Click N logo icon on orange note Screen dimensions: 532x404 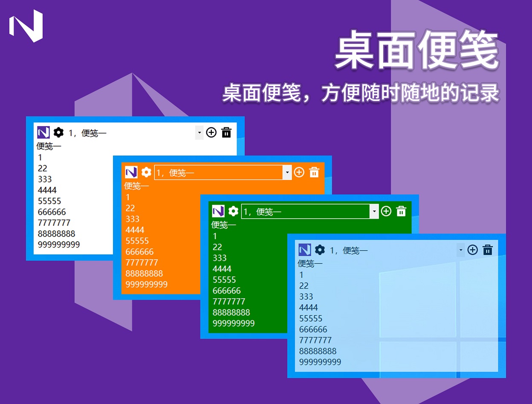coord(131,172)
